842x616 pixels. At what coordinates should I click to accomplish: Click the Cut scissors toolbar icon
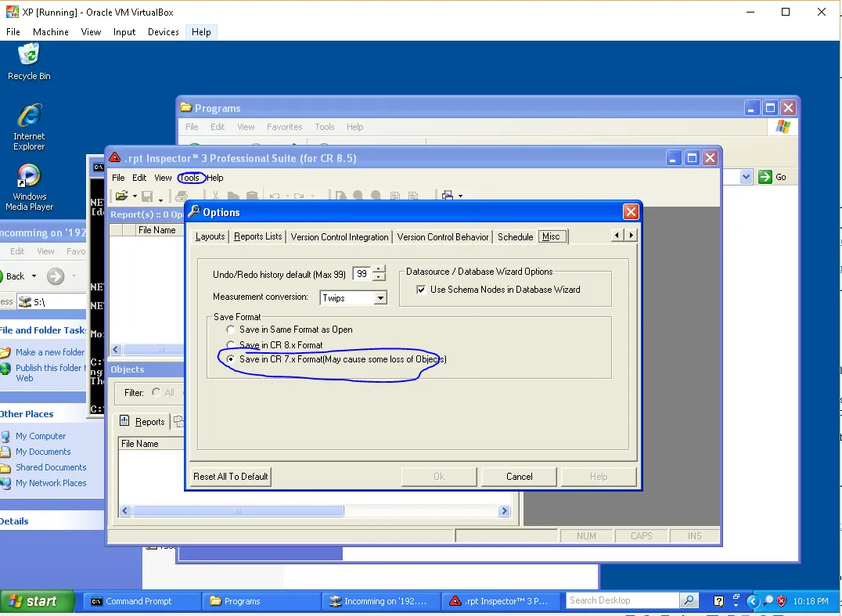click(x=215, y=196)
